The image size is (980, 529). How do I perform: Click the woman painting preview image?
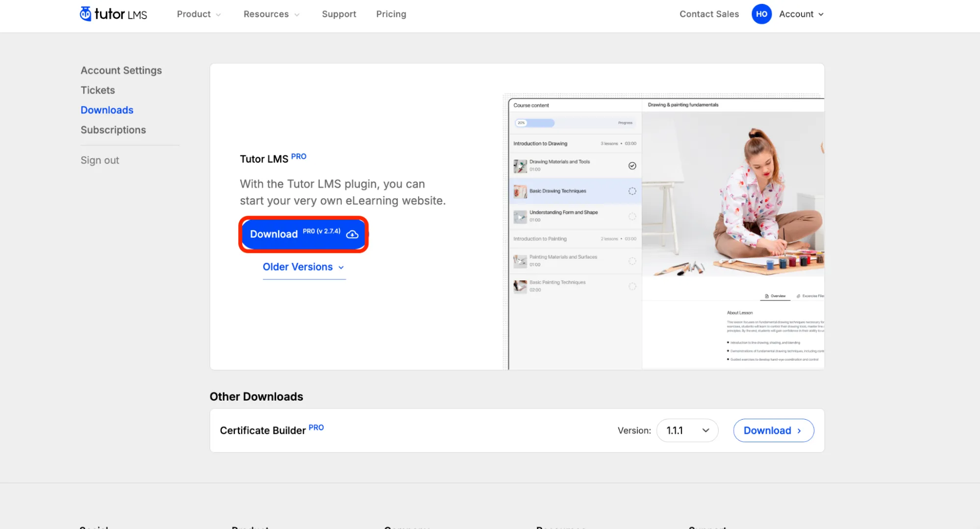733,194
